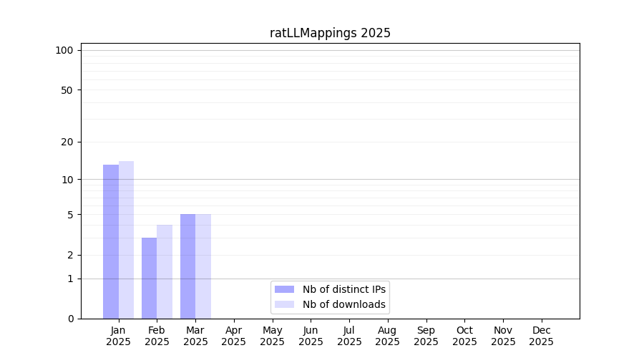The height and width of the screenshot is (358, 644).
Task: Select the Jan 2025 downloads bar
Action: [x=127, y=240]
